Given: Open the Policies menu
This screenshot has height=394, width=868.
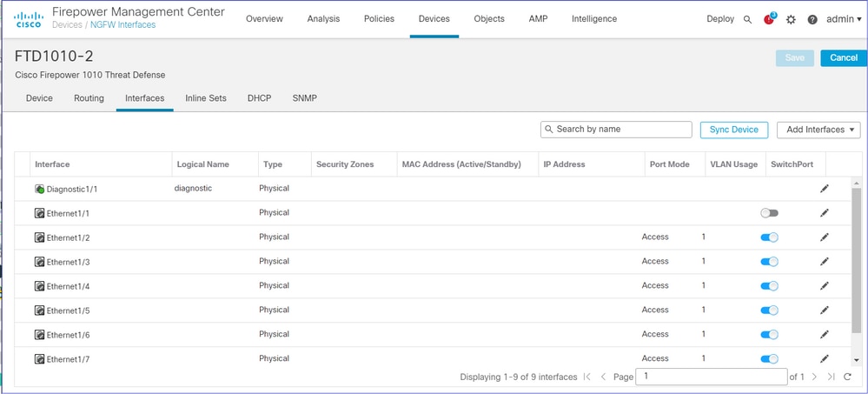Looking at the screenshot, I should 379,19.
